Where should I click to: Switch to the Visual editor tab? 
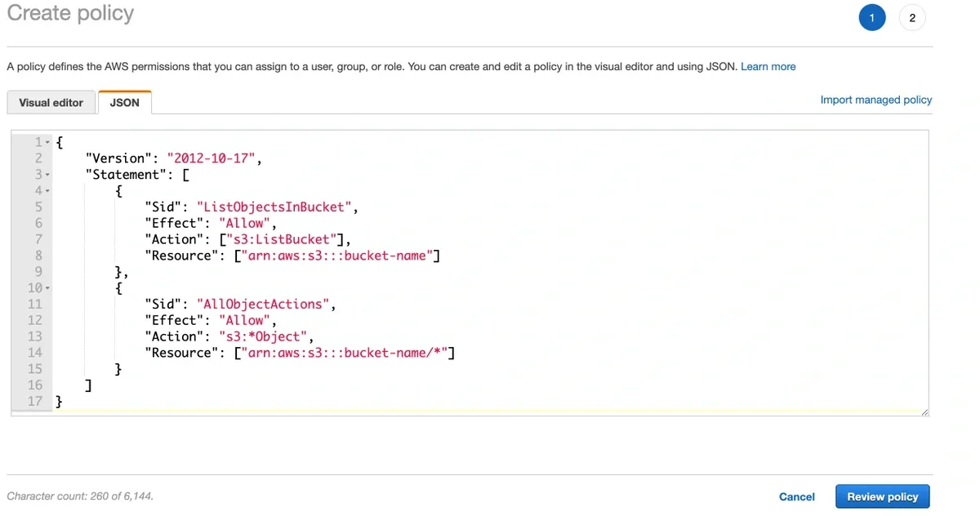[51, 102]
